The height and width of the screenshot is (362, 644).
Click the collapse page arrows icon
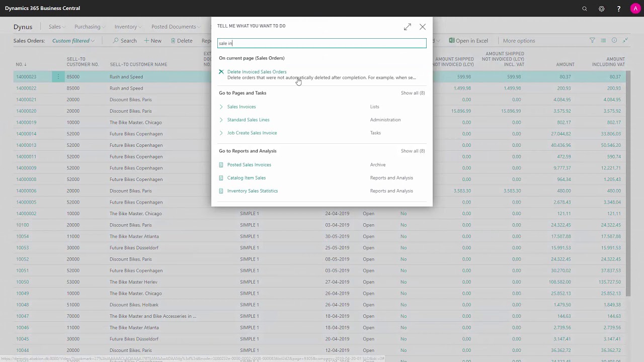pyautogui.click(x=625, y=40)
